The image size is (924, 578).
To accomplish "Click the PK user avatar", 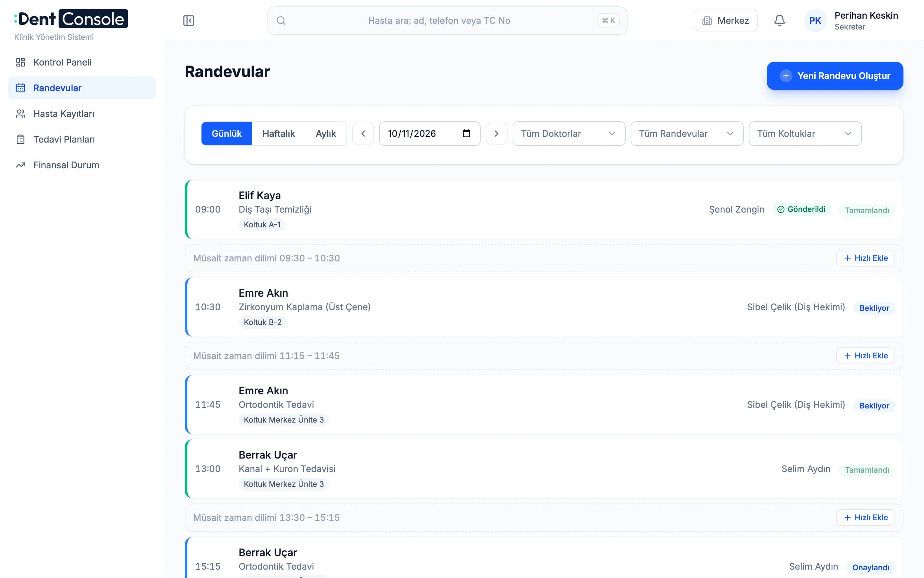I will 815,21.
